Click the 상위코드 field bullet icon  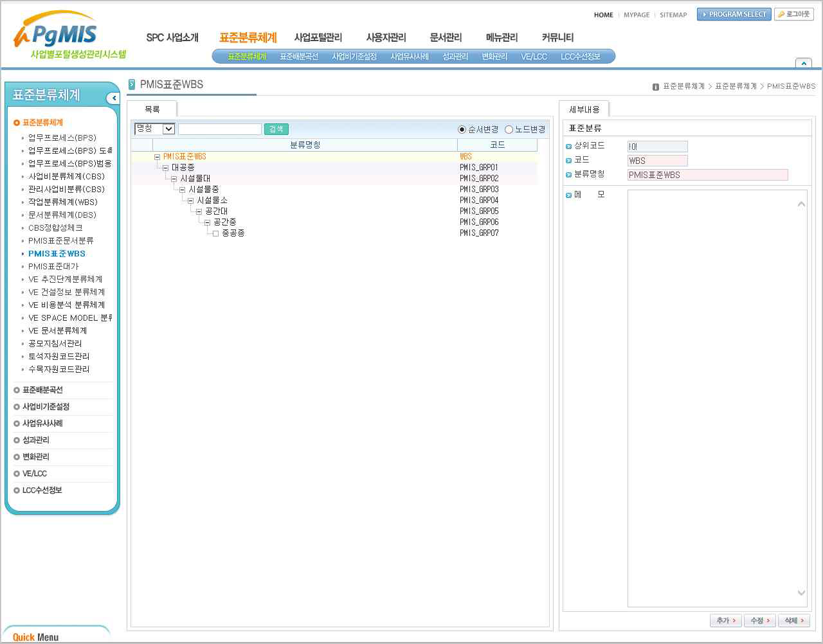click(x=568, y=147)
